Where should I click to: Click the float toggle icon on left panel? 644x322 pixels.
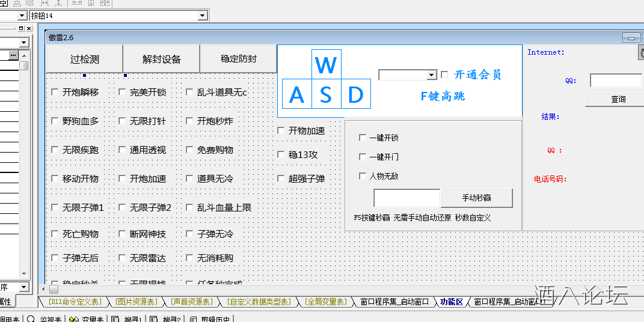(x=21, y=28)
